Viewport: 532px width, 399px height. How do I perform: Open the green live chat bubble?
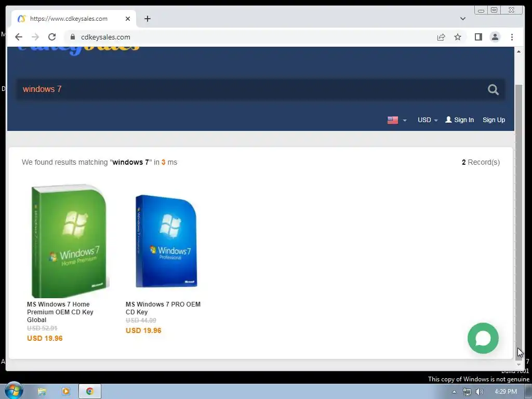483,338
